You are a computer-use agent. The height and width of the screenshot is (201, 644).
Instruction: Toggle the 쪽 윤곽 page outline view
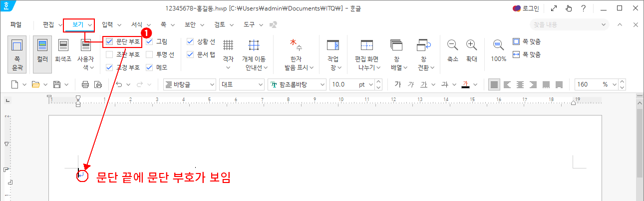pos(17,55)
